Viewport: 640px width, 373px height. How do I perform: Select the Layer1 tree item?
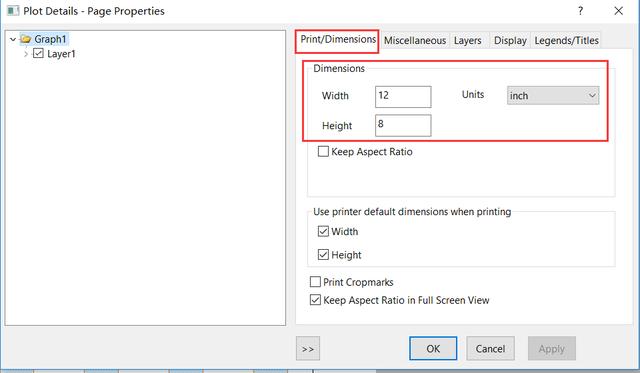point(61,54)
